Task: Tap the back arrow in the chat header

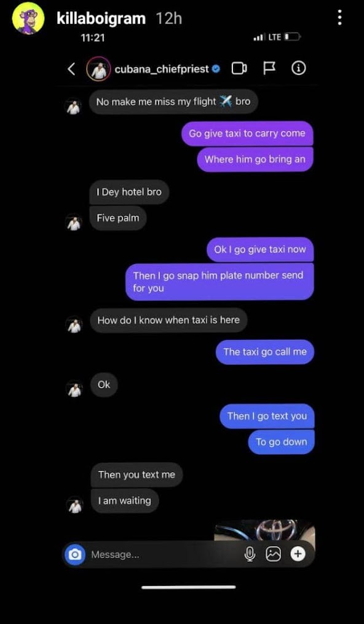Action: 71,70
